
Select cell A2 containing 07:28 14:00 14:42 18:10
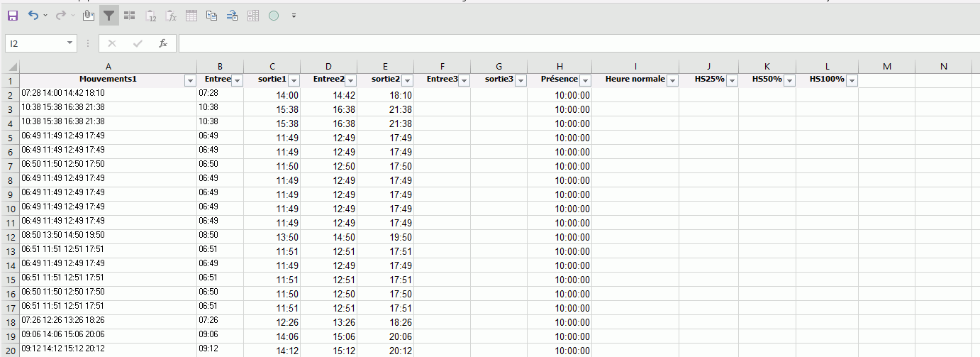[108, 94]
